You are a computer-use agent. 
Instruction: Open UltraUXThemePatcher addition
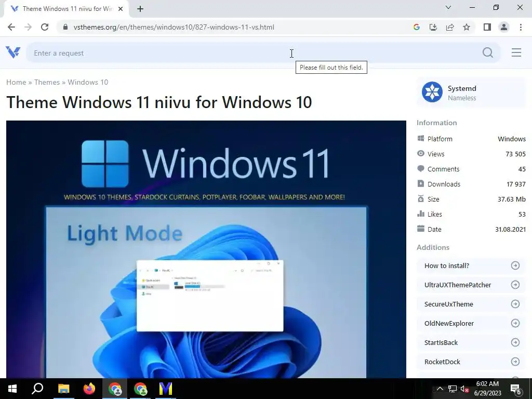472,285
